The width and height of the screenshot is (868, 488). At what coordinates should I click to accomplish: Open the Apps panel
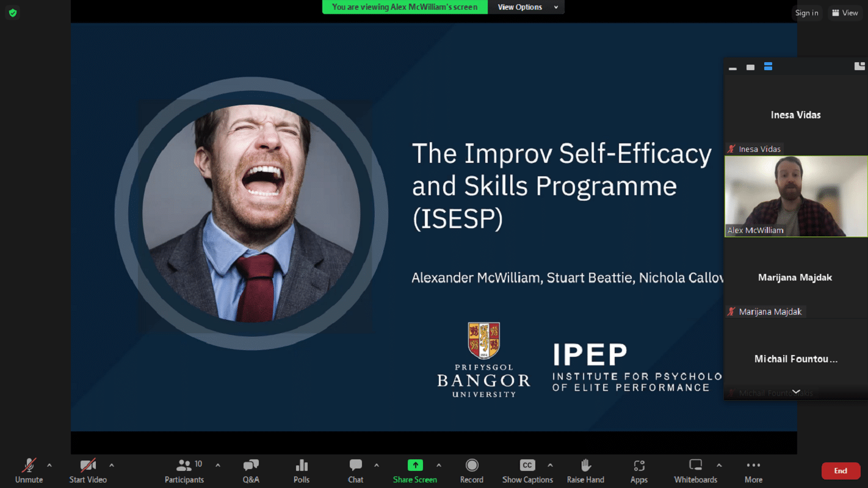(639, 471)
